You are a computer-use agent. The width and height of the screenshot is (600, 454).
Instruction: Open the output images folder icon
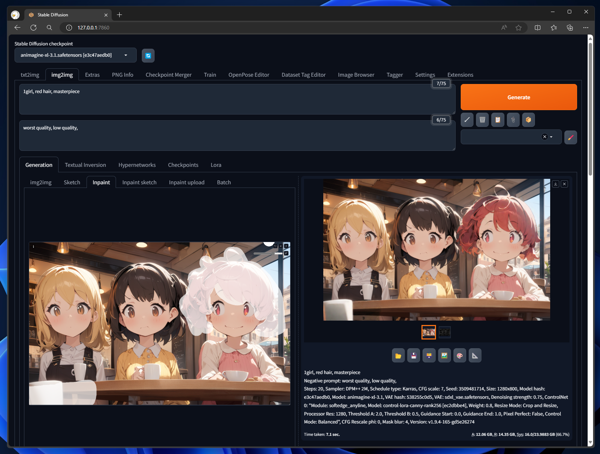pyautogui.click(x=398, y=356)
